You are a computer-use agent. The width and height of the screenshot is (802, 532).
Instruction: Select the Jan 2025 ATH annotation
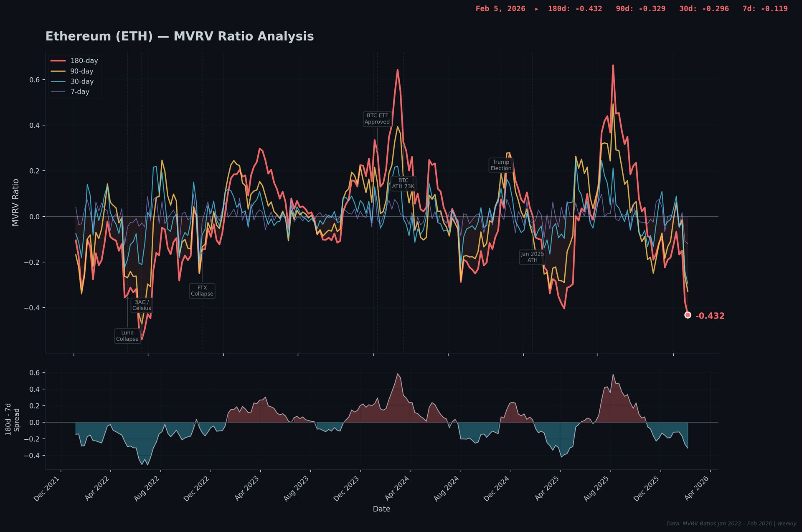[532, 257]
